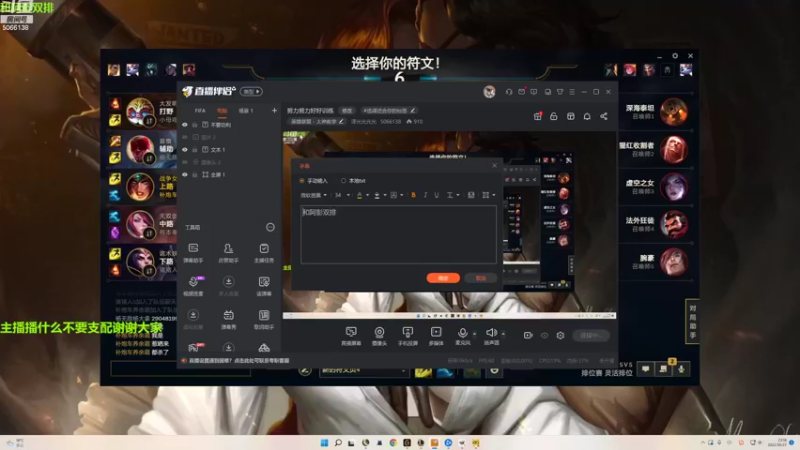The image size is (800, 450).
Task: Switch to the FIFA scene tab
Action: (x=200, y=110)
